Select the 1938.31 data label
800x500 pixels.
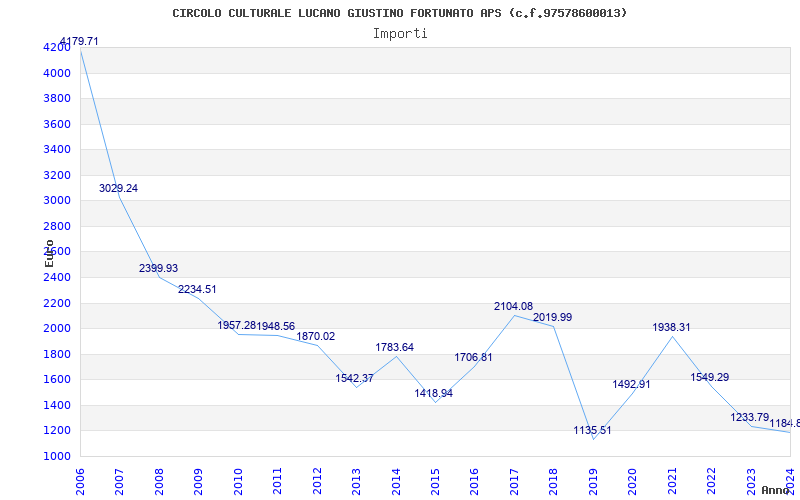(671, 328)
